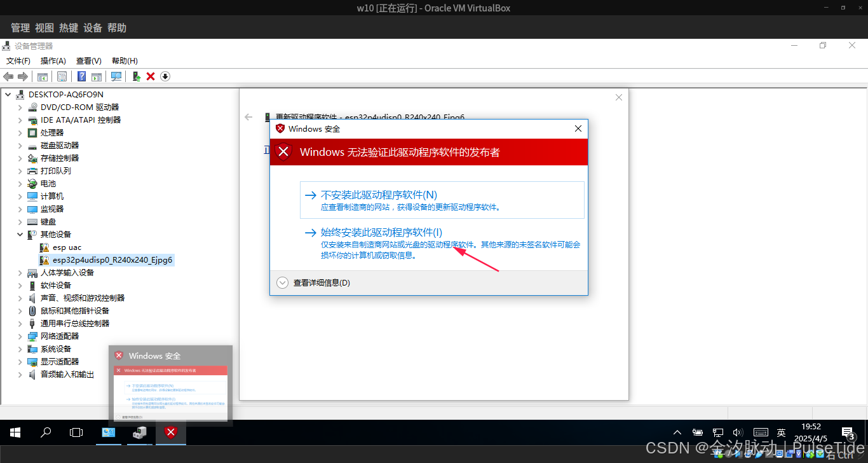868x463 pixels.
Task: Select the 音频输入和输出 tree item
Action: [x=67, y=374]
